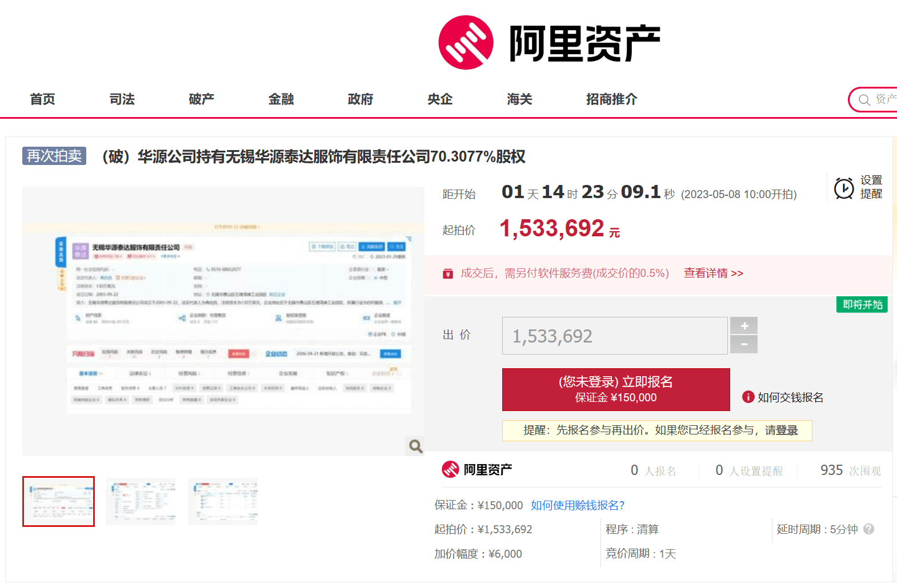The height and width of the screenshot is (588, 897).
Task: Select the first thumbnail with red border
Action: 58,501
